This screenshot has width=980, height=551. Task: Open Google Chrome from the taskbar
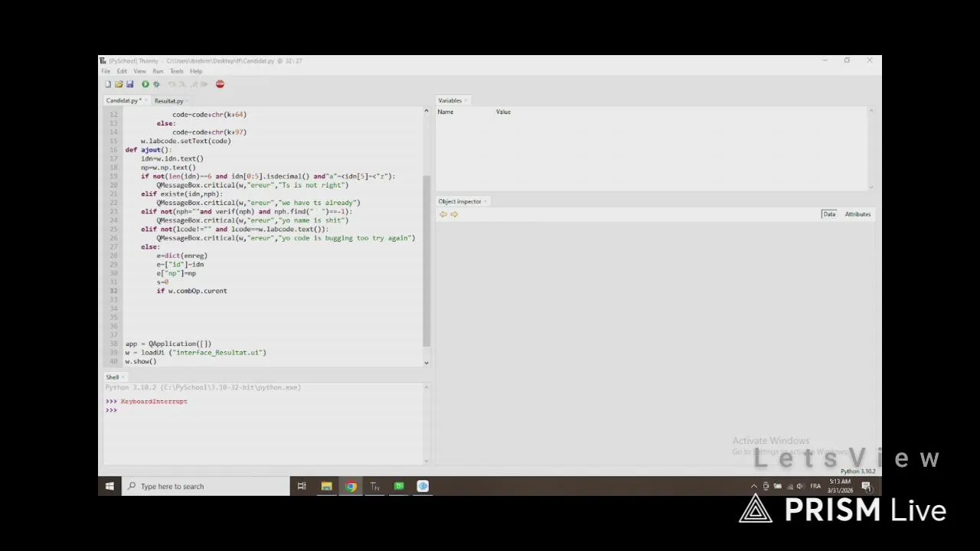(x=351, y=486)
